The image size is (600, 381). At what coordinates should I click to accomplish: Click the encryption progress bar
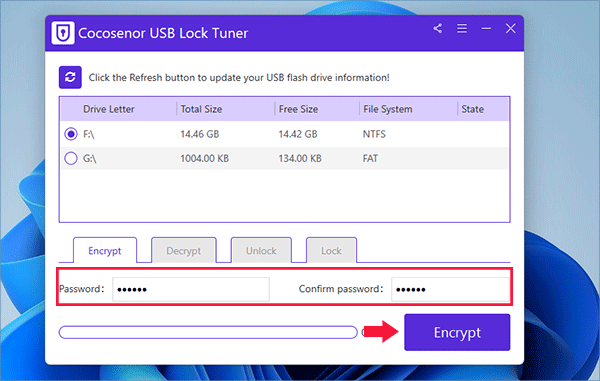pos(208,332)
